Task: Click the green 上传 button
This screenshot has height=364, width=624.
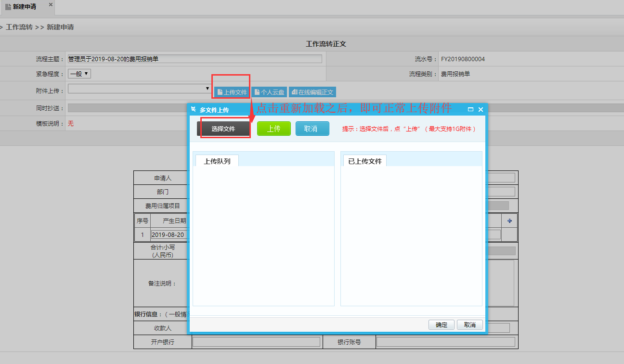Action: tap(273, 129)
